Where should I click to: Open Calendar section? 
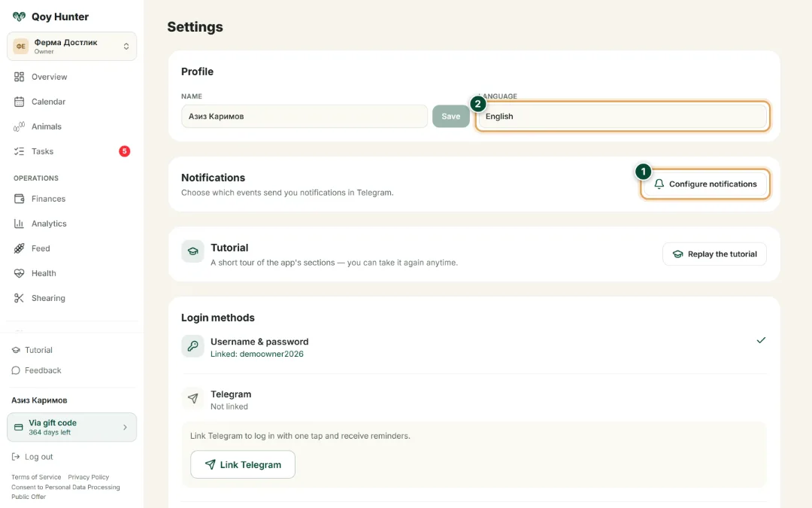tap(72, 102)
